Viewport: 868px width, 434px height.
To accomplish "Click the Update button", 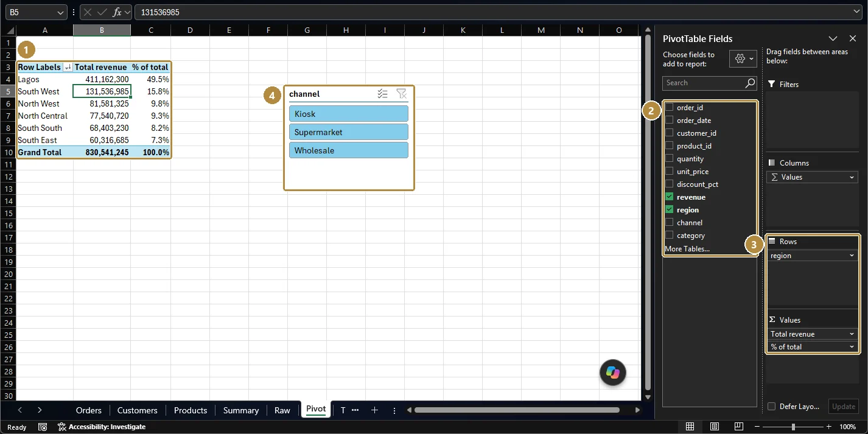I will coord(844,407).
